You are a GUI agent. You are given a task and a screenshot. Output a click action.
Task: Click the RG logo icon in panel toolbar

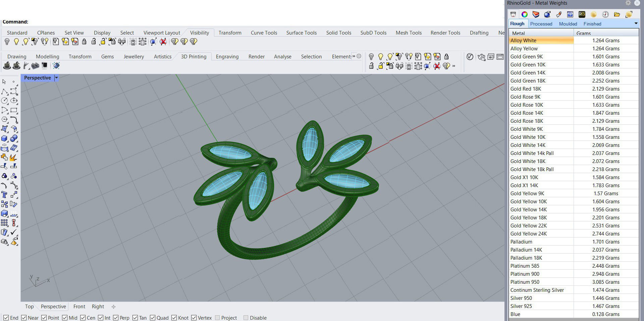pos(582,14)
